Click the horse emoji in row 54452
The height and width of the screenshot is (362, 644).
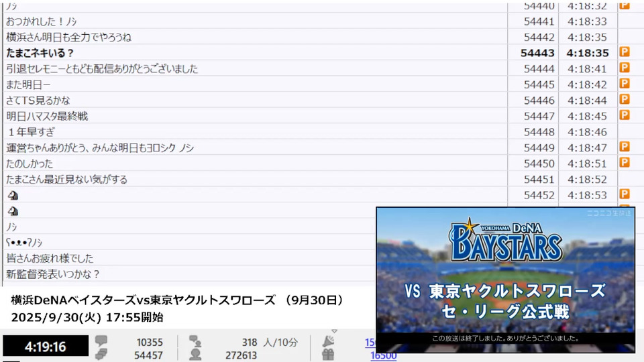click(x=13, y=195)
